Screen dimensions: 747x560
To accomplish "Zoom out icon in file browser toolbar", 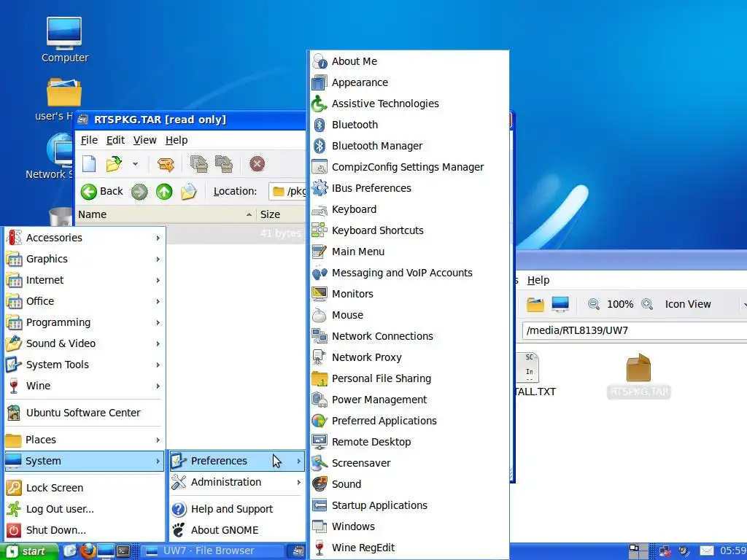I will [594, 304].
